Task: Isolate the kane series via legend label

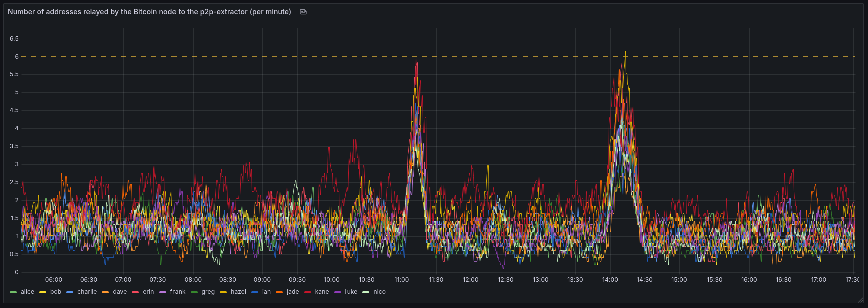Action: tap(322, 292)
